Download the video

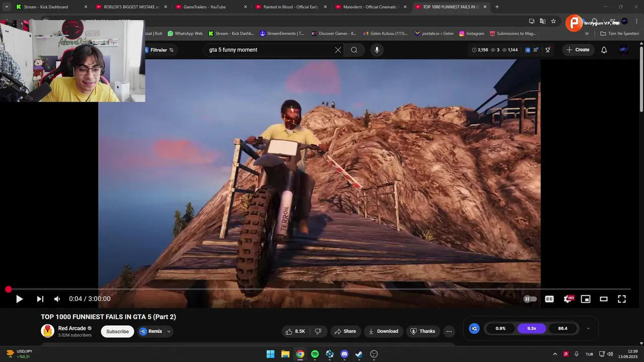pos(383,331)
